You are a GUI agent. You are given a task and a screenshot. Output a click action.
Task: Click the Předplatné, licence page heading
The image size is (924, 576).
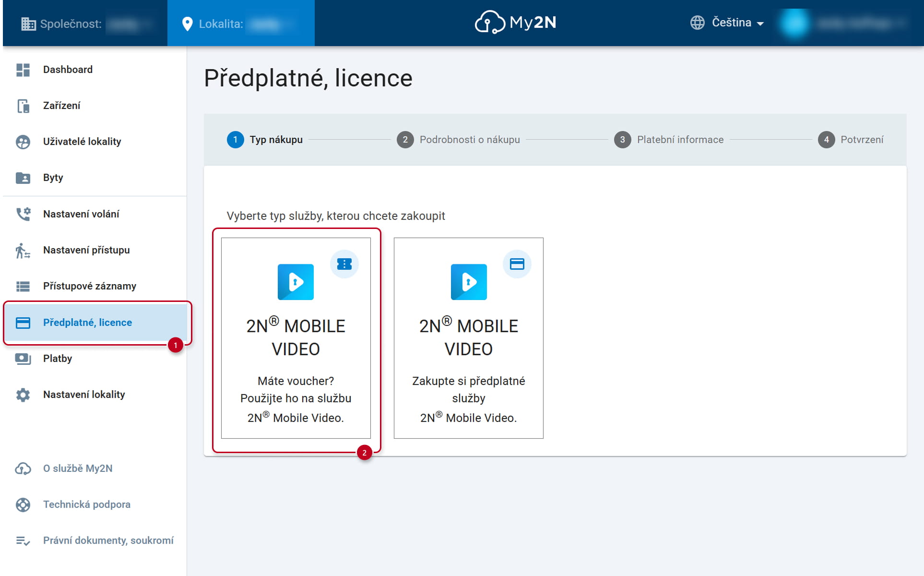coord(308,78)
